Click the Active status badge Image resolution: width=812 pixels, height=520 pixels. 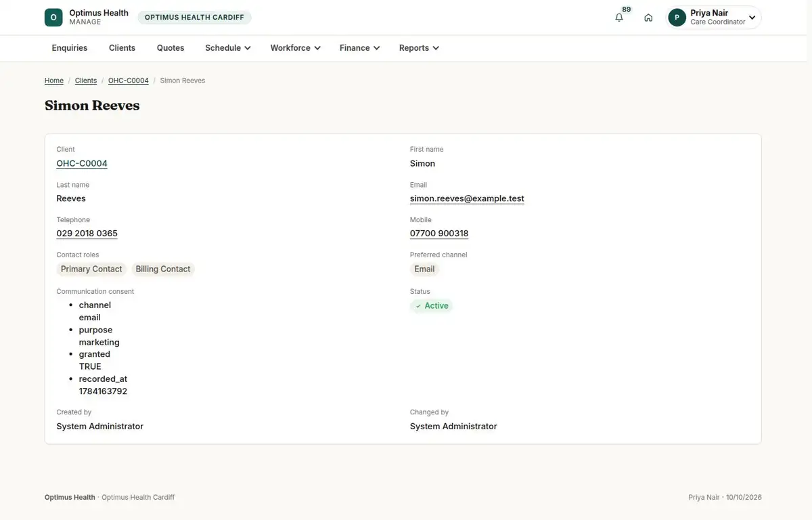pos(432,306)
